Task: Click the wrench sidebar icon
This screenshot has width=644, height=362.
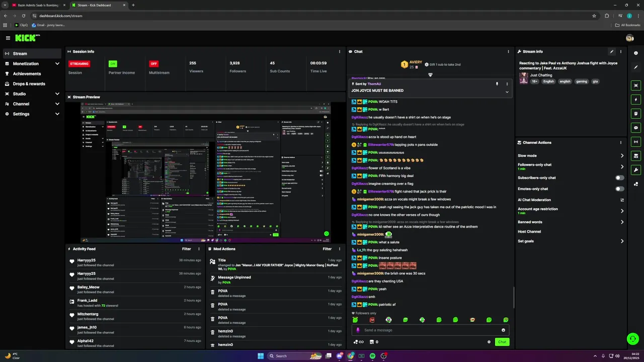Action: coord(636,170)
